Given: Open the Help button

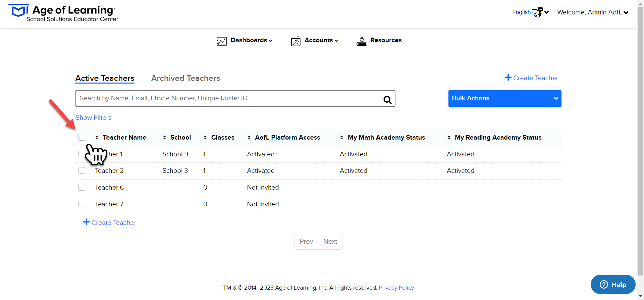Looking at the screenshot, I should [x=613, y=285].
